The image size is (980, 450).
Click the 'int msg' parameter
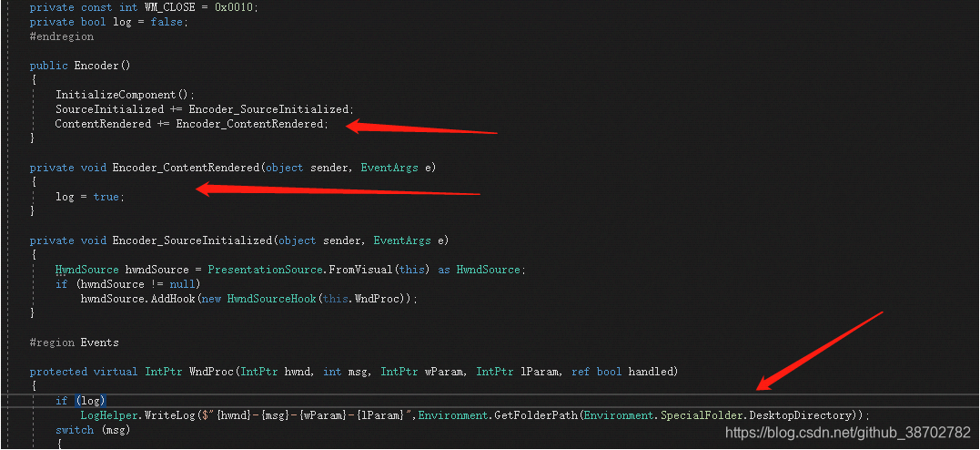[x=347, y=372]
